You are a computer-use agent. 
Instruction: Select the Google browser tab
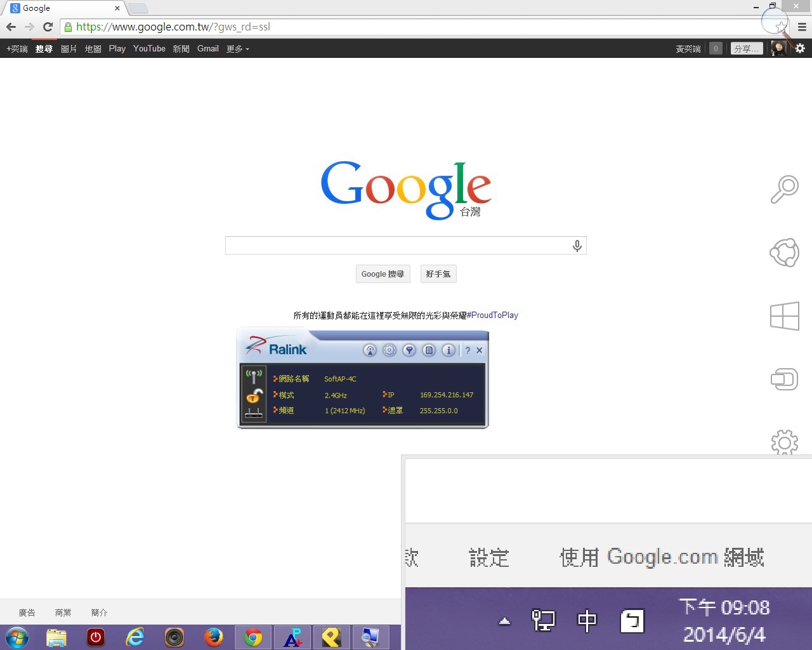coord(62,8)
